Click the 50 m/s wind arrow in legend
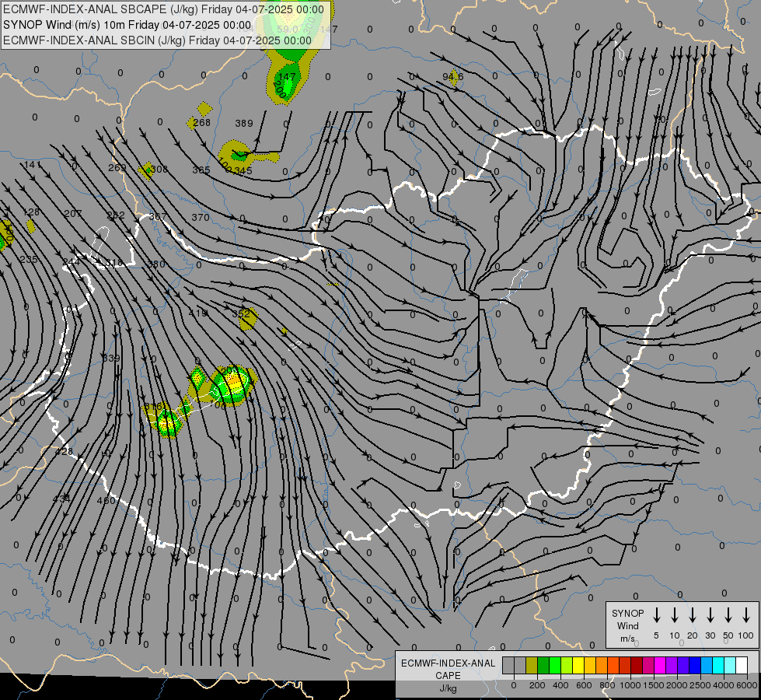Image resolution: width=761 pixels, height=700 pixels. (x=728, y=615)
